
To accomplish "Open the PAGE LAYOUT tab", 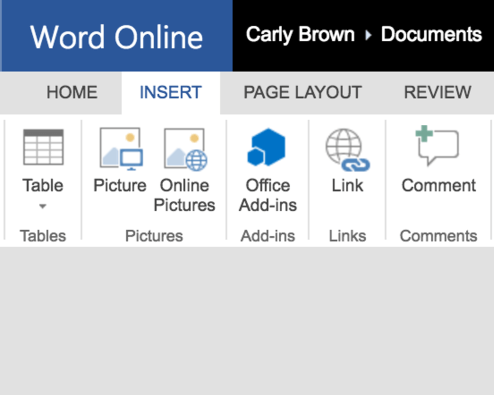I will (x=302, y=92).
